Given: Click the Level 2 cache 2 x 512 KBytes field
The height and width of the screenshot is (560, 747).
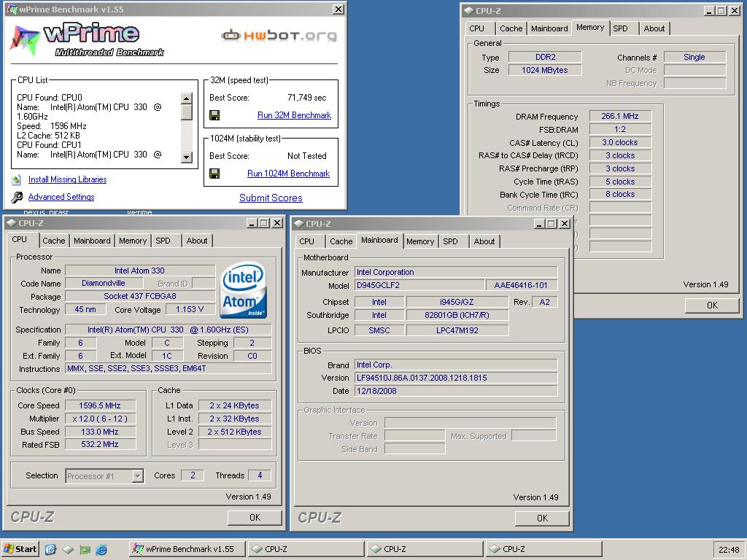Looking at the screenshot, I should pos(235,432).
